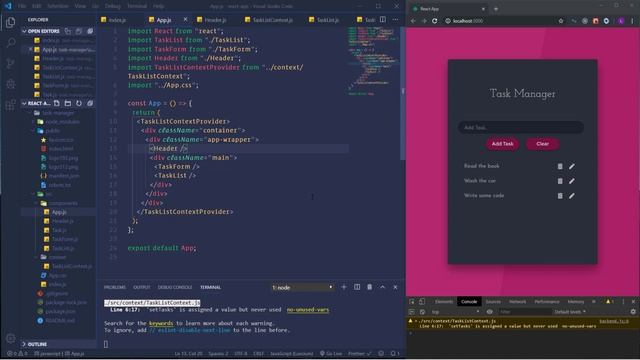
Task: Delete the 'Write some code' task
Action: [x=560, y=196]
